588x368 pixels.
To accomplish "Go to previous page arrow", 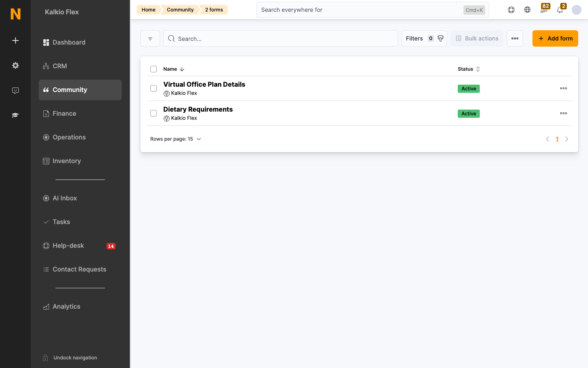I will point(548,139).
